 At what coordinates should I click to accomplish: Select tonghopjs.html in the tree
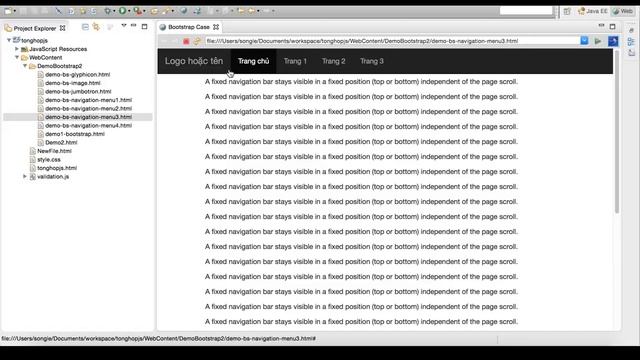click(x=57, y=168)
